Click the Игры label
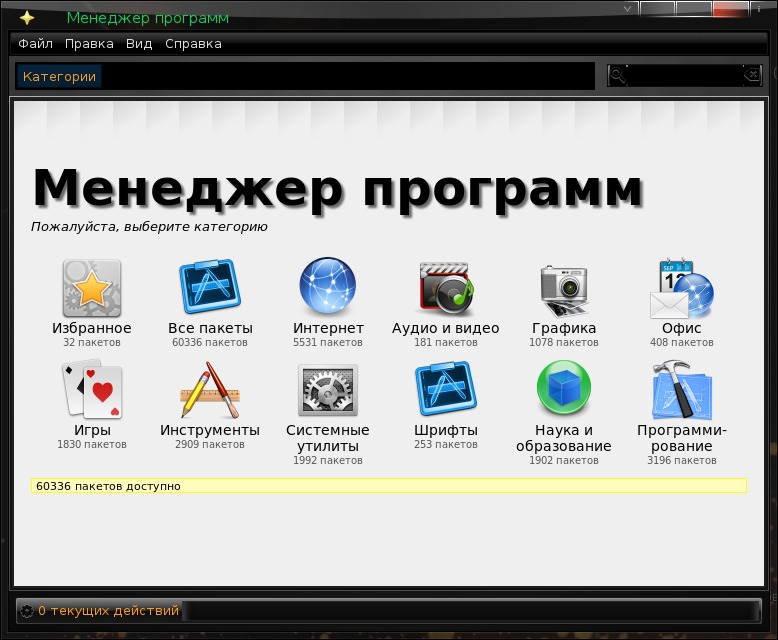Screen dimensions: 778x640 (x=92, y=430)
